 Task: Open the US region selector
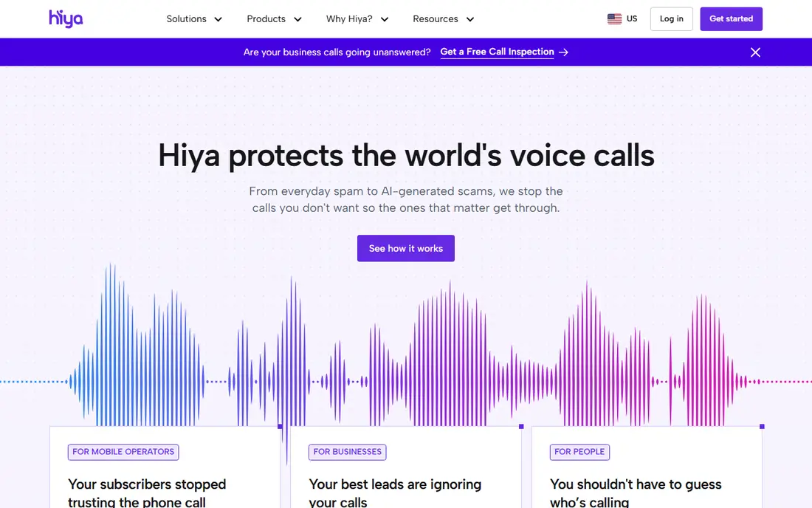(622, 18)
